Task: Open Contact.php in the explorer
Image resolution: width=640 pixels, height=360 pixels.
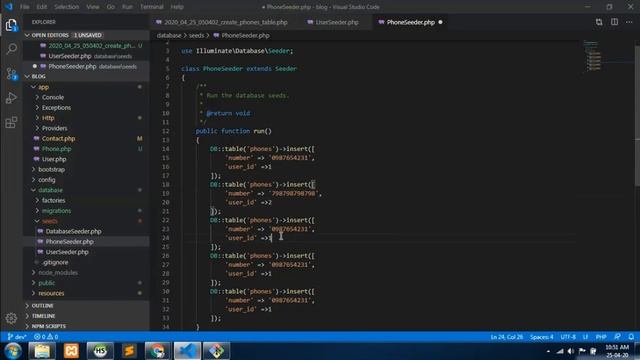Action: coord(86,138)
